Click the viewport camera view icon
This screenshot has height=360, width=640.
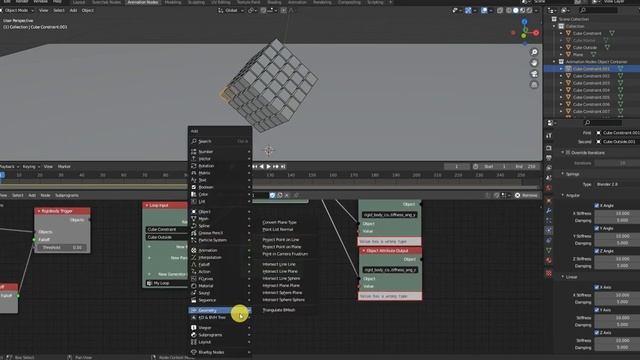tap(534, 74)
